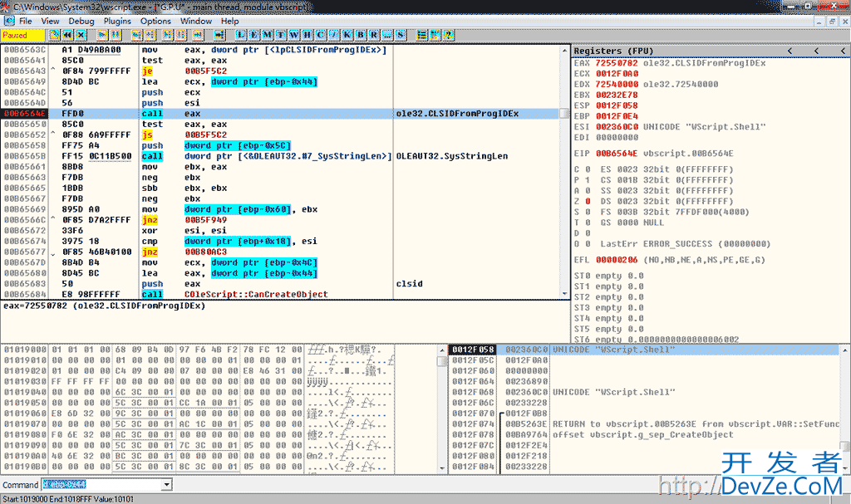The height and width of the screenshot is (504, 851).
Task: Select the COleScript::CanCreateObject call line
Action: coord(281,295)
